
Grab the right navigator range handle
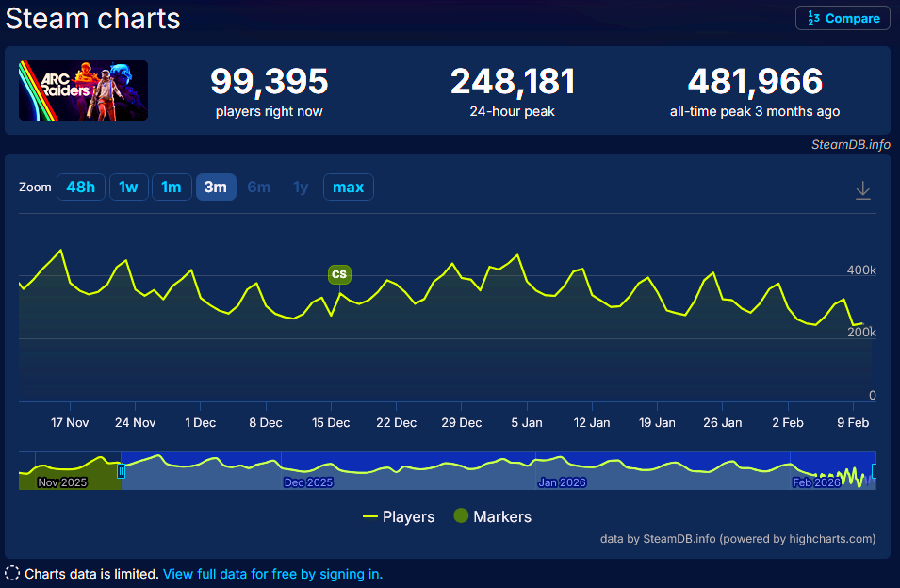click(x=875, y=471)
